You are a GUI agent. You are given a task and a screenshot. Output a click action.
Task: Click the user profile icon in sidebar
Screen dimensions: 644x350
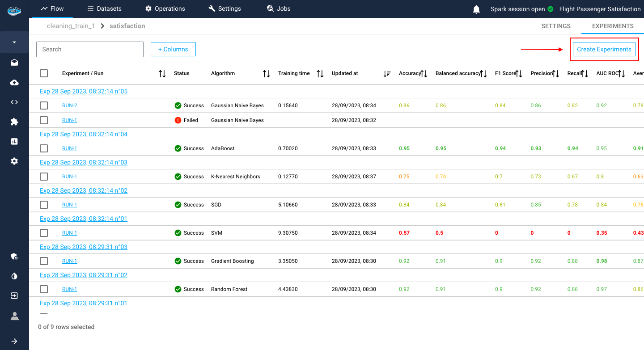tap(14, 316)
